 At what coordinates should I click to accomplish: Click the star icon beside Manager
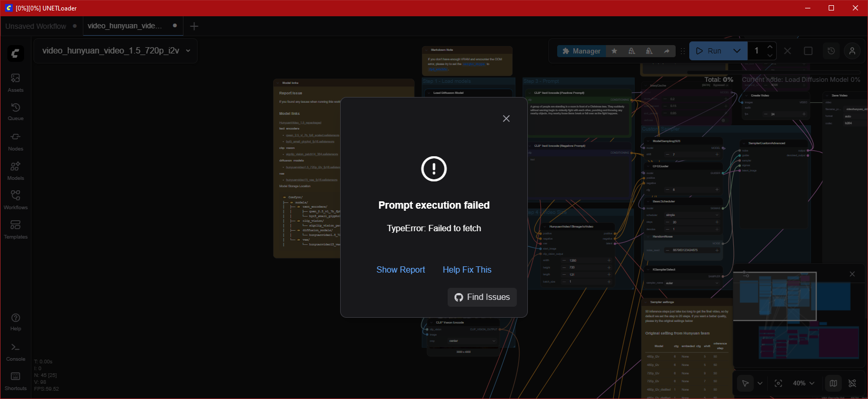[614, 51]
